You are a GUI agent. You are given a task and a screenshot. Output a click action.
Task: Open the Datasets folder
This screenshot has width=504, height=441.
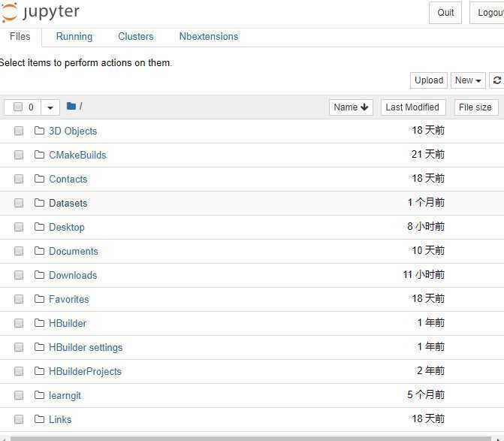click(68, 203)
